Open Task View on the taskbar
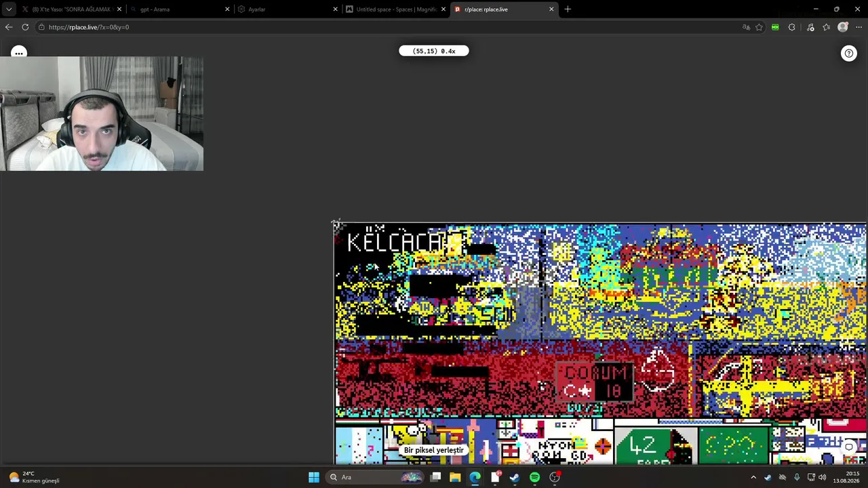The image size is (868, 488). pos(435,477)
